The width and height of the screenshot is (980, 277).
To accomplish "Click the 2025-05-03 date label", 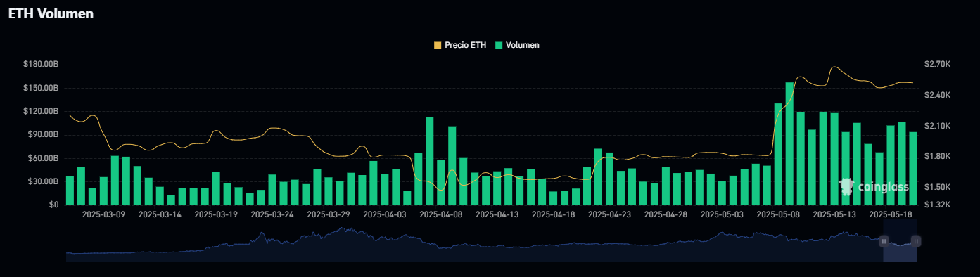I will click(723, 214).
